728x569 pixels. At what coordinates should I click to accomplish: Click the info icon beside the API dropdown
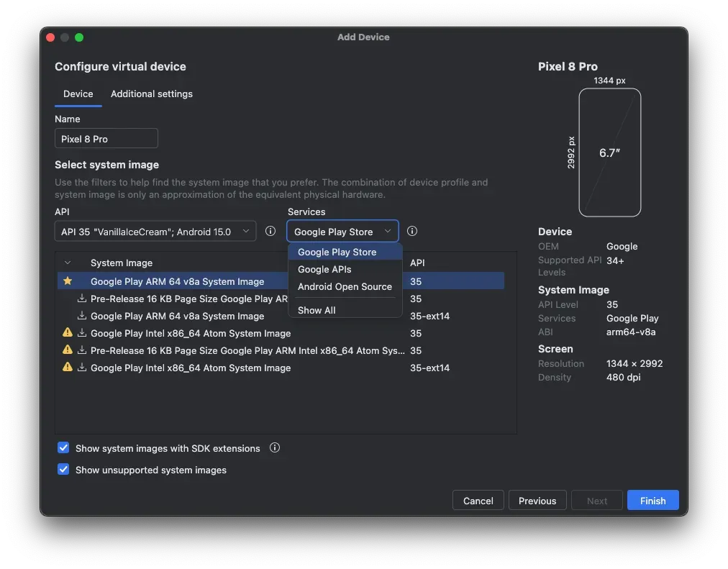pos(270,232)
